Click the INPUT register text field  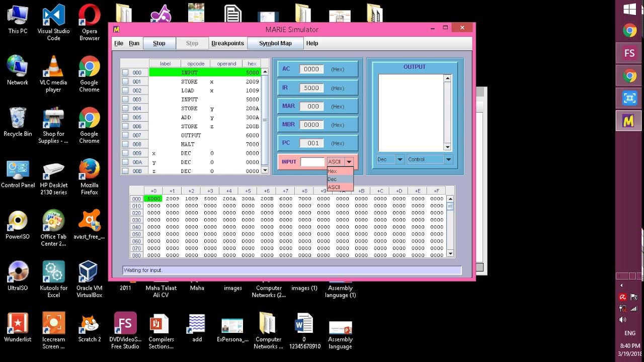tap(312, 162)
